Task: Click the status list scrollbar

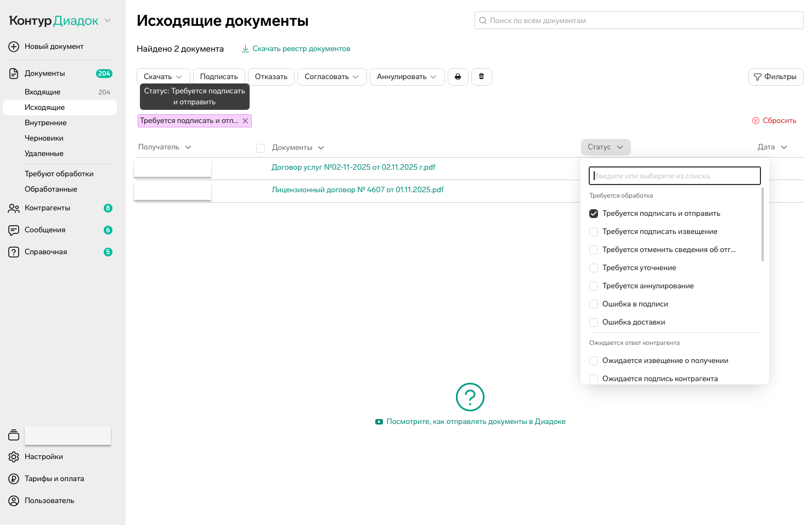Action: coord(763,225)
